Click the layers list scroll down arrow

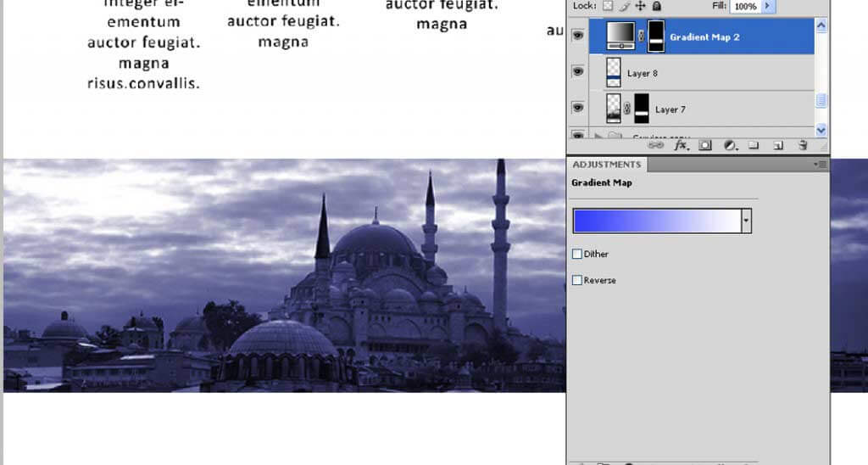(821, 130)
